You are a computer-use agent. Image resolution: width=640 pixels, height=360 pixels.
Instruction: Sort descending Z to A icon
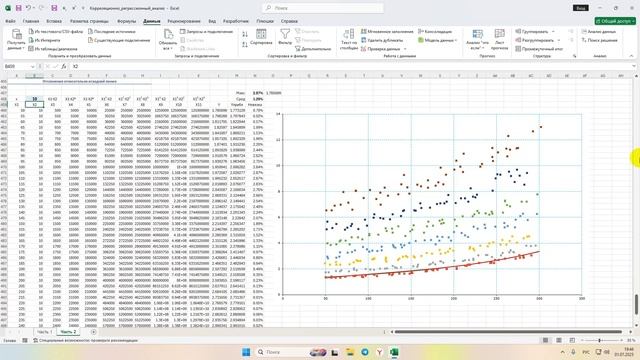(x=245, y=44)
